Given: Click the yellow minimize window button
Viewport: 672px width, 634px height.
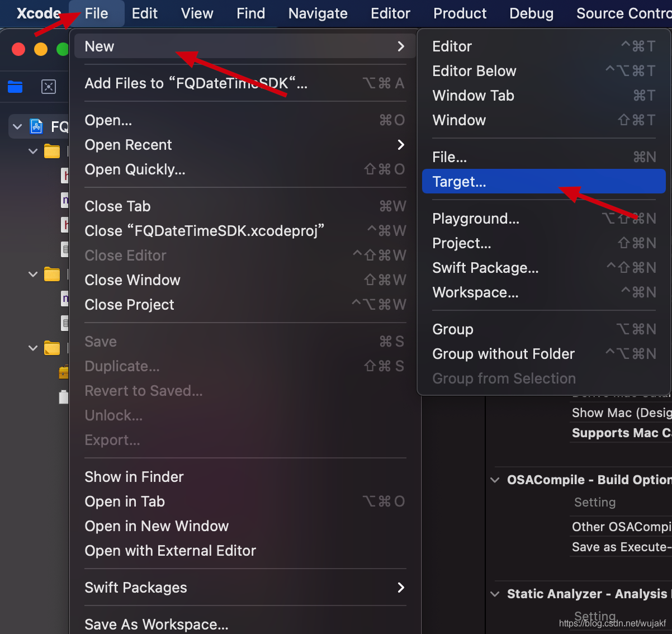Looking at the screenshot, I should tap(41, 49).
